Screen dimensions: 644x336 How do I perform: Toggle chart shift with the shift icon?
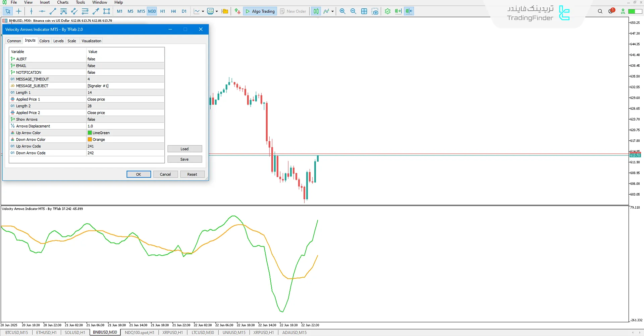click(409, 11)
